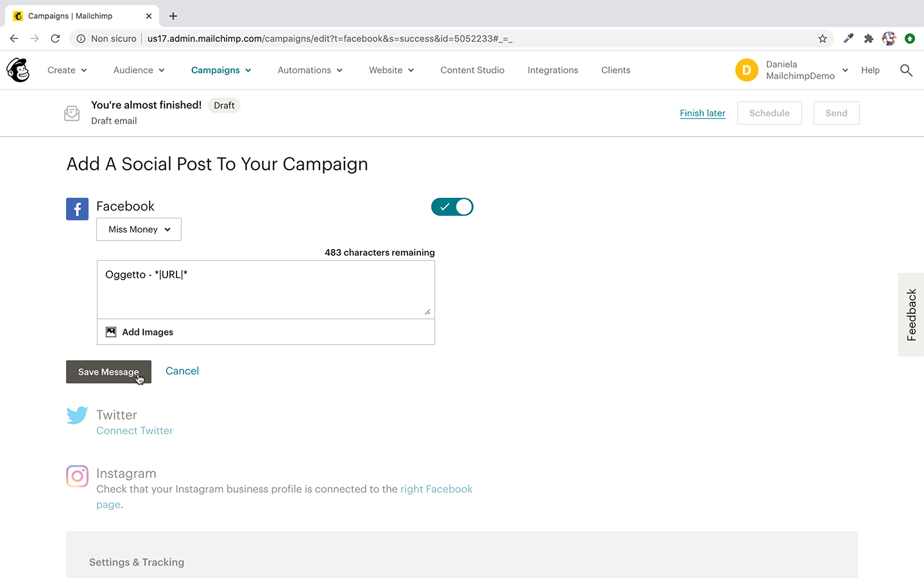Click the eyedropper extension icon

[848, 39]
